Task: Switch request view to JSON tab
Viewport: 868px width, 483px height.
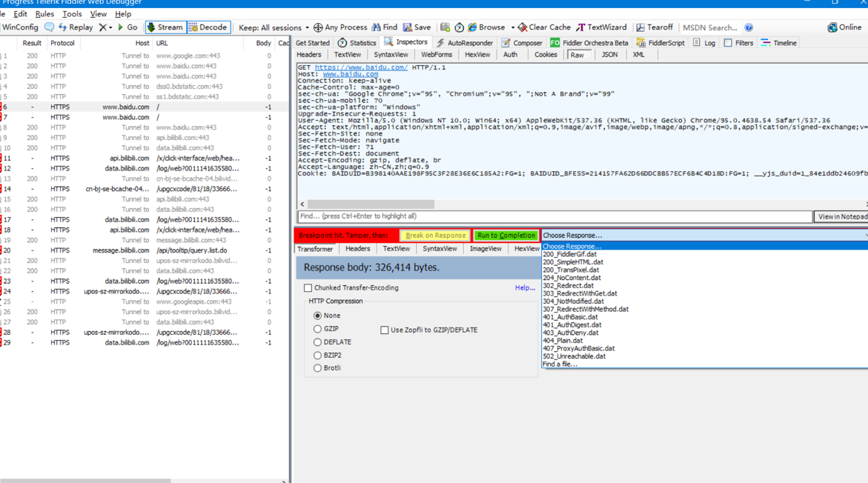Action: [x=609, y=55]
